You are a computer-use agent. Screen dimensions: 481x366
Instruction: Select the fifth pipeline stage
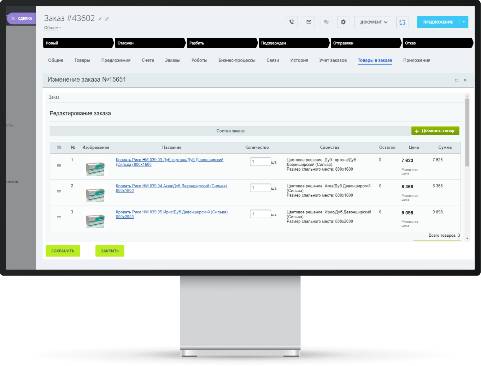[x=366, y=43]
